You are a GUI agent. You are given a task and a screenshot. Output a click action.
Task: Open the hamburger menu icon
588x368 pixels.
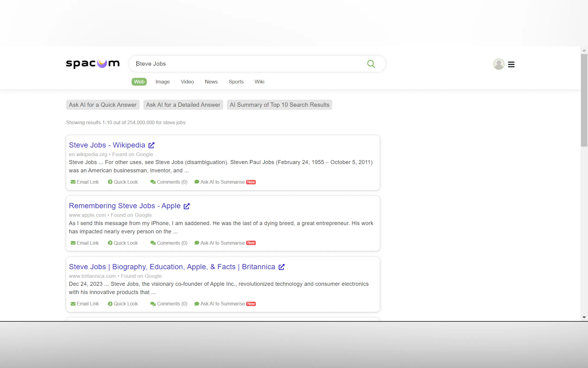(x=511, y=64)
